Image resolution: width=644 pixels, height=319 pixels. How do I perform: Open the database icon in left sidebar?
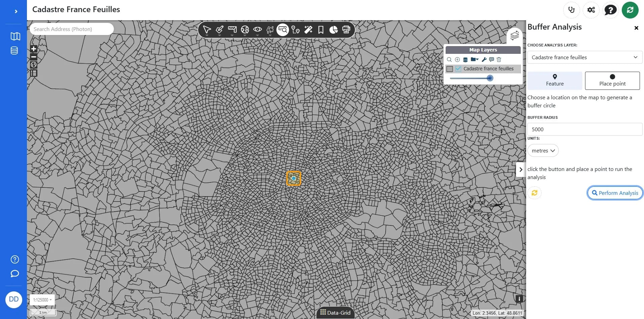click(x=14, y=51)
